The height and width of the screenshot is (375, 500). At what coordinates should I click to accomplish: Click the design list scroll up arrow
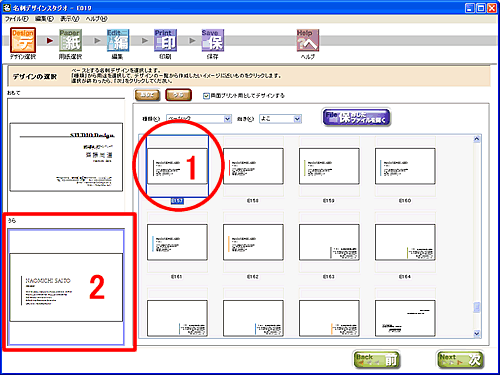(477, 139)
